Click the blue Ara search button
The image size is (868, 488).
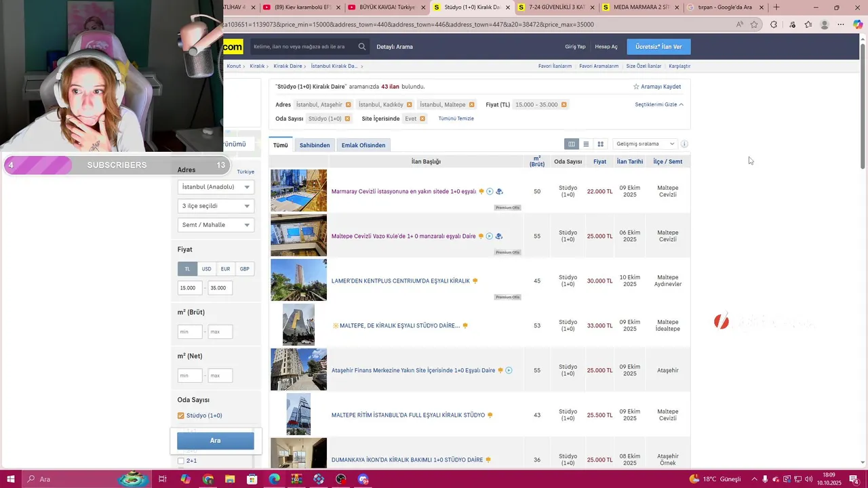point(216,441)
